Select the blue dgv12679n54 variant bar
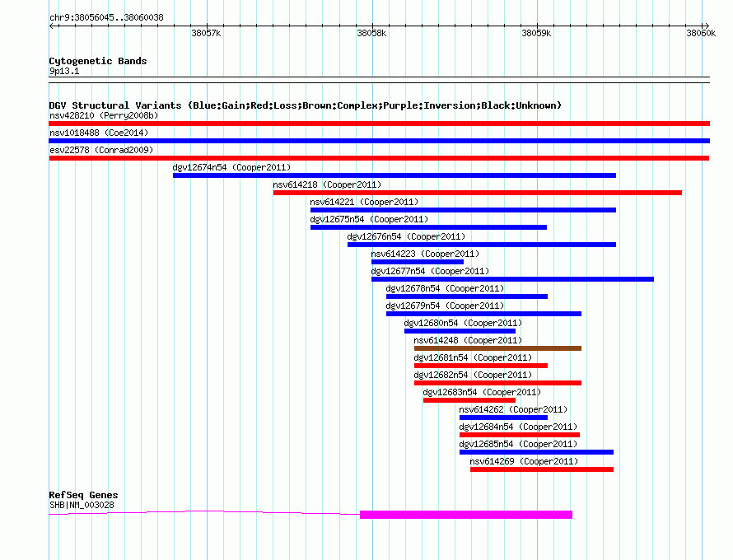733x560 pixels. 483,314
